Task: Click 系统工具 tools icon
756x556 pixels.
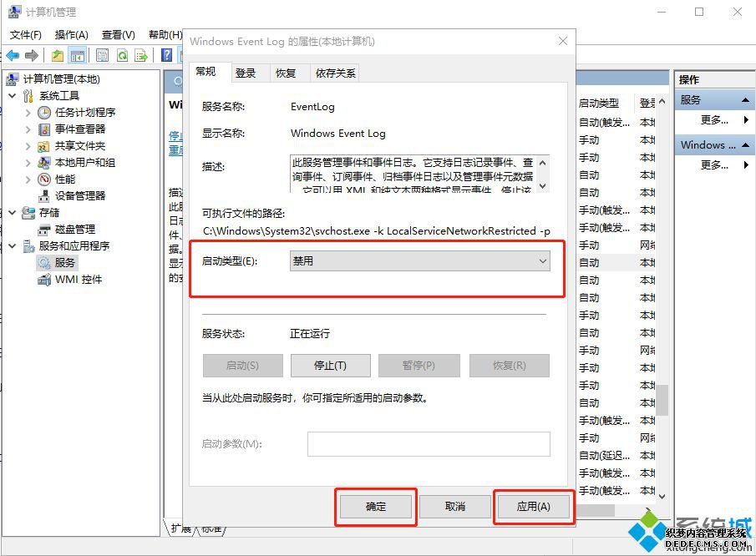Action: tap(28, 95)
